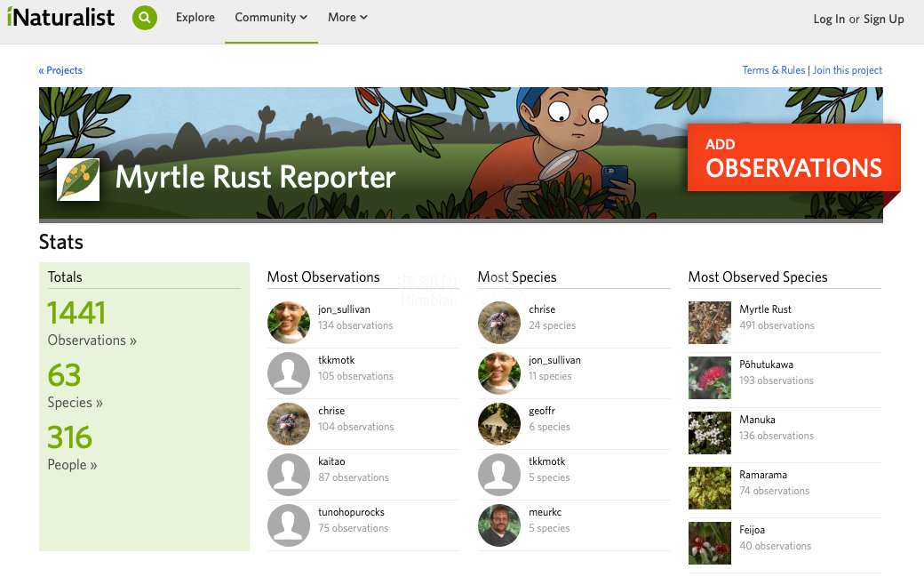Image resolution: width=924 pixels, height=577 pixels.
Task: Open the Myrtle Rust species thumbnail
Action: [710, 322]
